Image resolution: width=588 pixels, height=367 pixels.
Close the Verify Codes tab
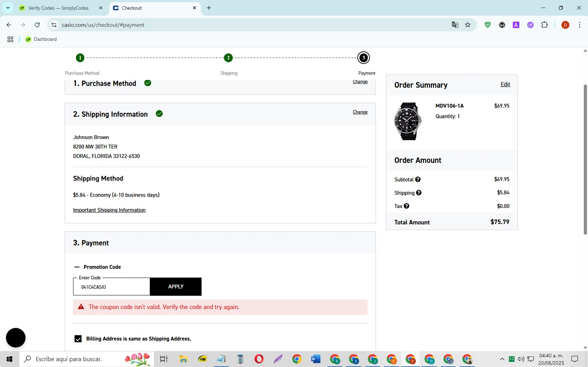click(x=101, y=8)
